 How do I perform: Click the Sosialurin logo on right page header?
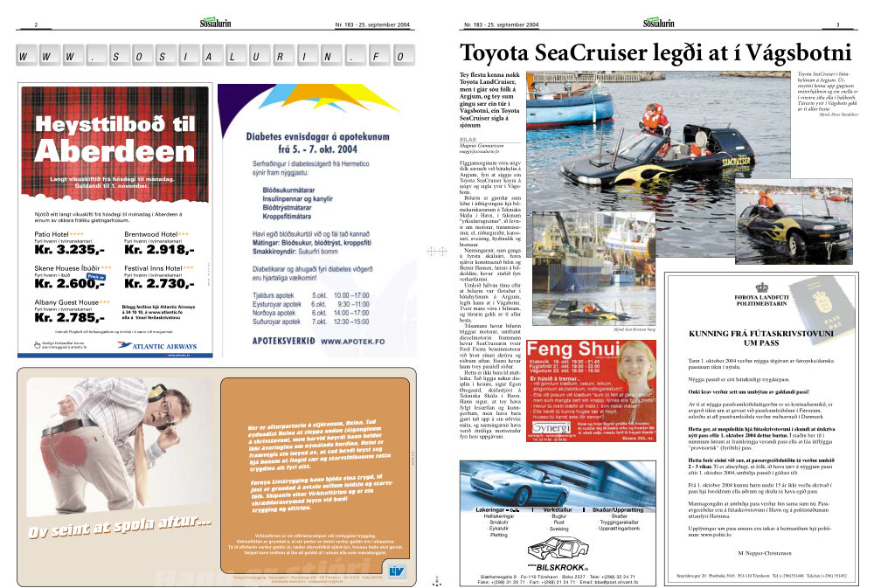[658, 23]
